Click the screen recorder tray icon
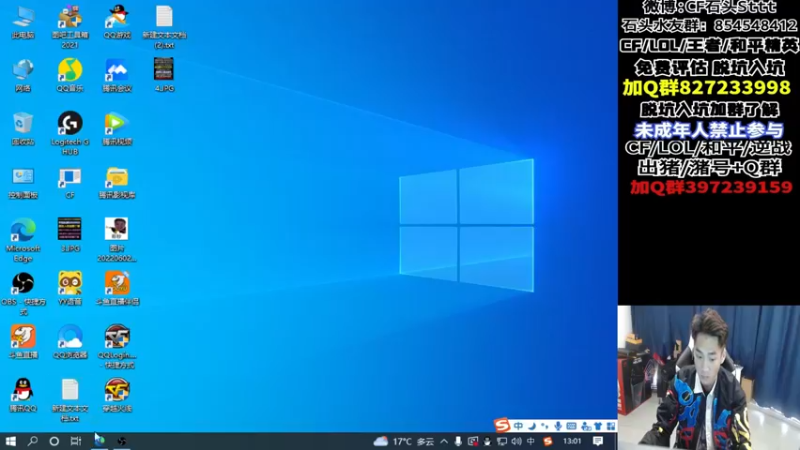The width and height of the screenshot is (800, 450). (473, 441)
